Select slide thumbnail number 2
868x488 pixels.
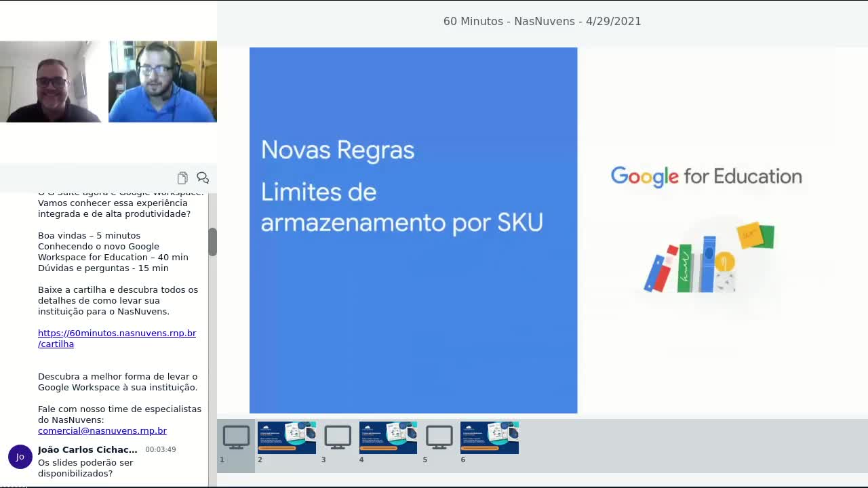[x=286, y=438]
